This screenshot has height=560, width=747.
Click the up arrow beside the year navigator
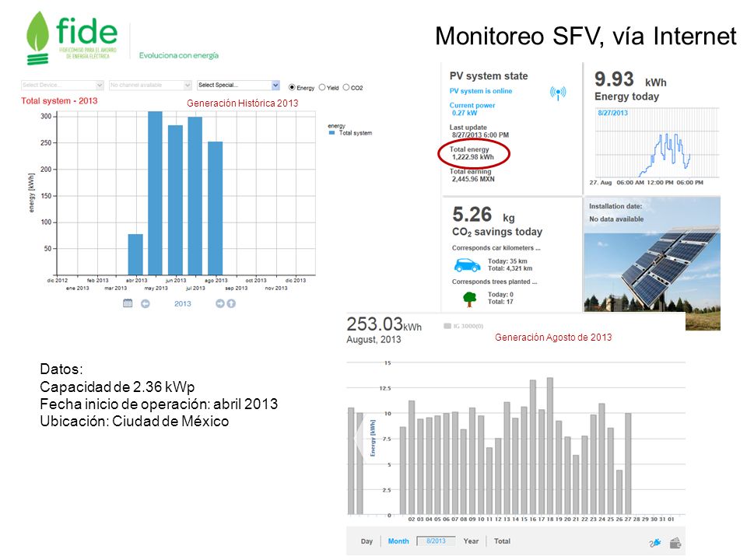coord(231,303)
